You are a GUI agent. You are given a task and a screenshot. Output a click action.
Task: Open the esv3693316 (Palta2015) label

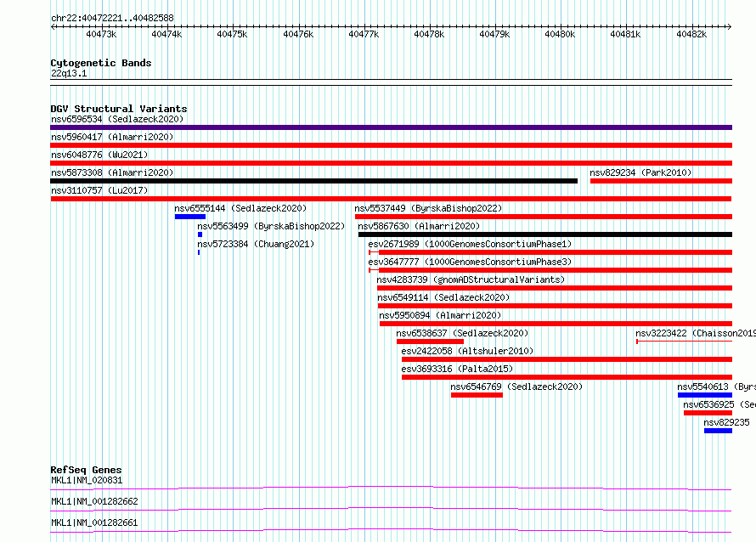point(457,369)
